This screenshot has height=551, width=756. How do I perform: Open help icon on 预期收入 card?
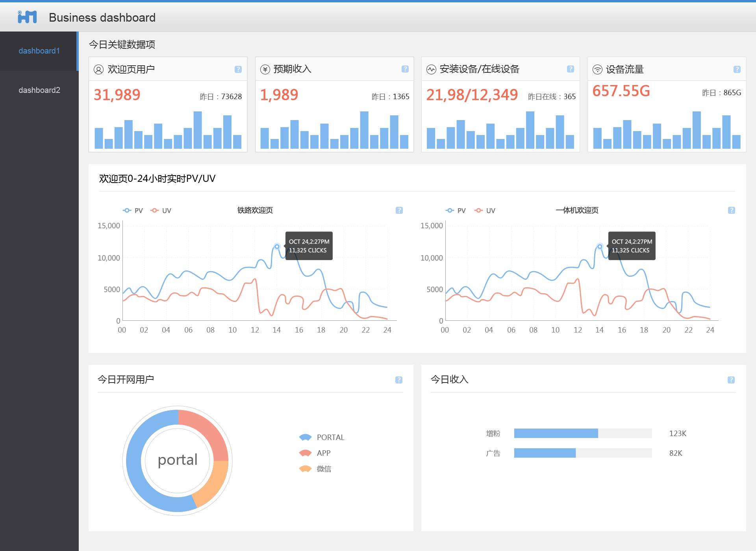(405, 69)
